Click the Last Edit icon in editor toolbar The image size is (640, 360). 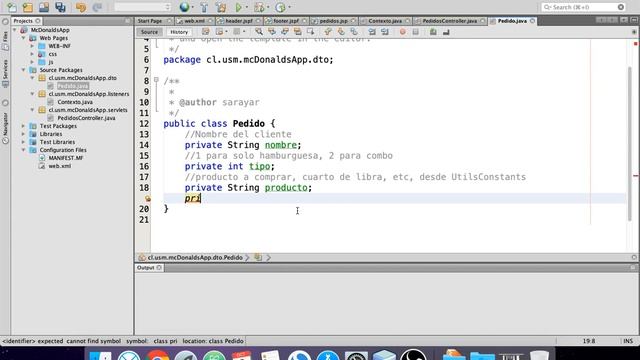(x=206, y=31)
